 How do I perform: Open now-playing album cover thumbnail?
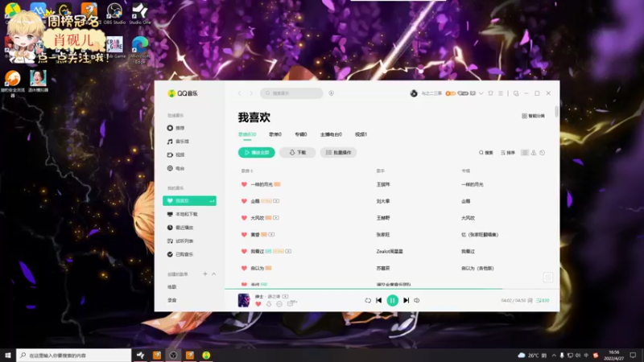tap(244, 300)
